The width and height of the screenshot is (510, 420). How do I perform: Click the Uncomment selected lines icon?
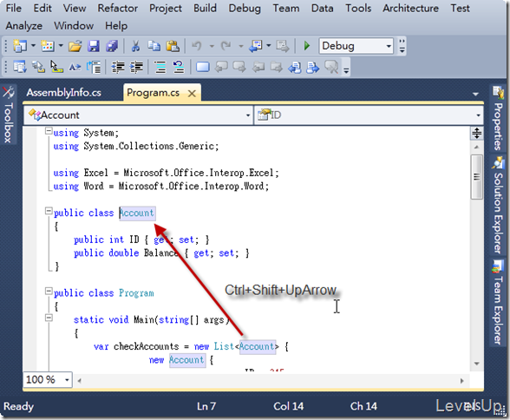pos(179,68)
